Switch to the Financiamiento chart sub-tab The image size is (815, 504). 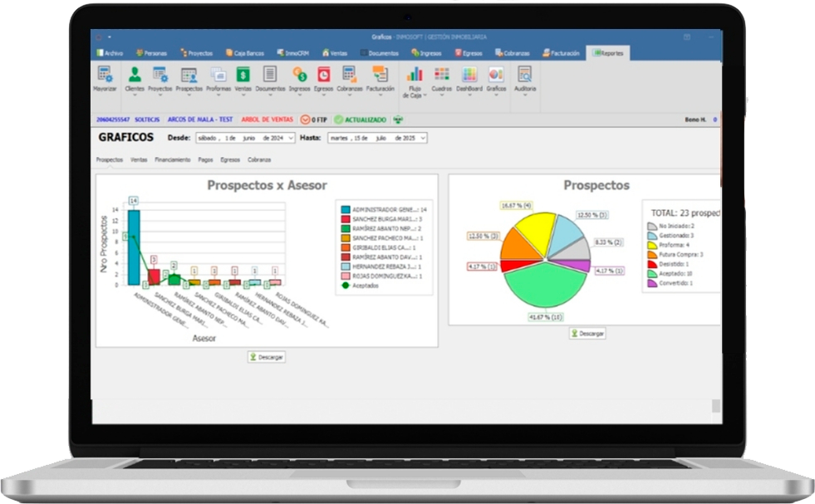(x=173, y=159)
